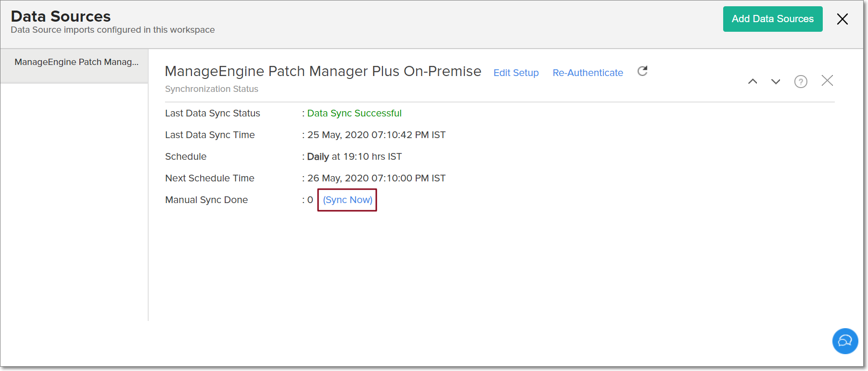Collapse details with the up chevron

click(x=753, y=81)
